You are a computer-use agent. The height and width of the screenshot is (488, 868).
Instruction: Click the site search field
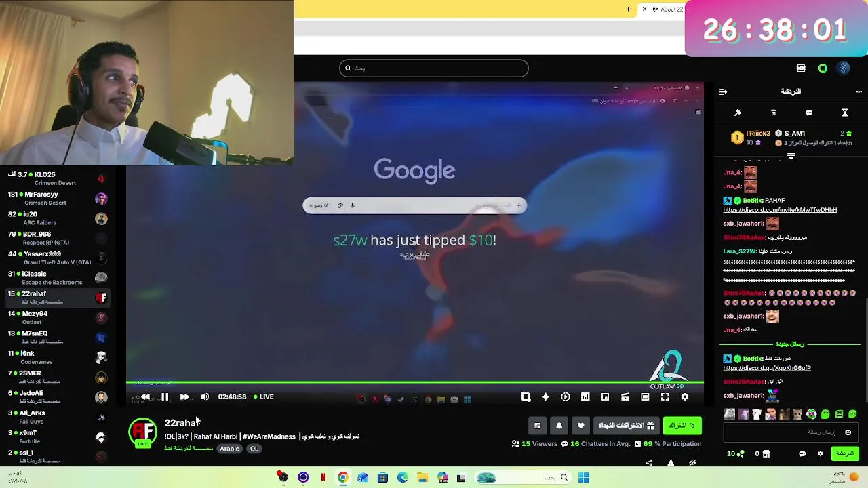[434, 68]
